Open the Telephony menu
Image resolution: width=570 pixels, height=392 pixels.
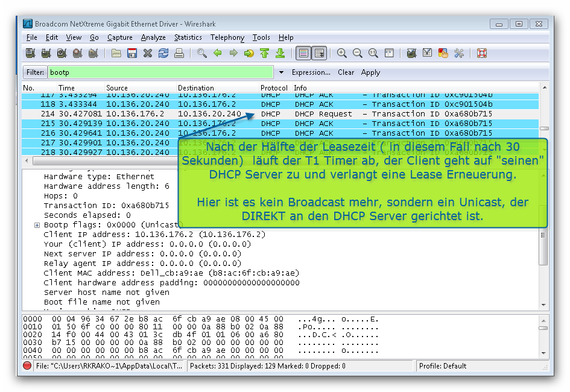[x=227, y=37]
